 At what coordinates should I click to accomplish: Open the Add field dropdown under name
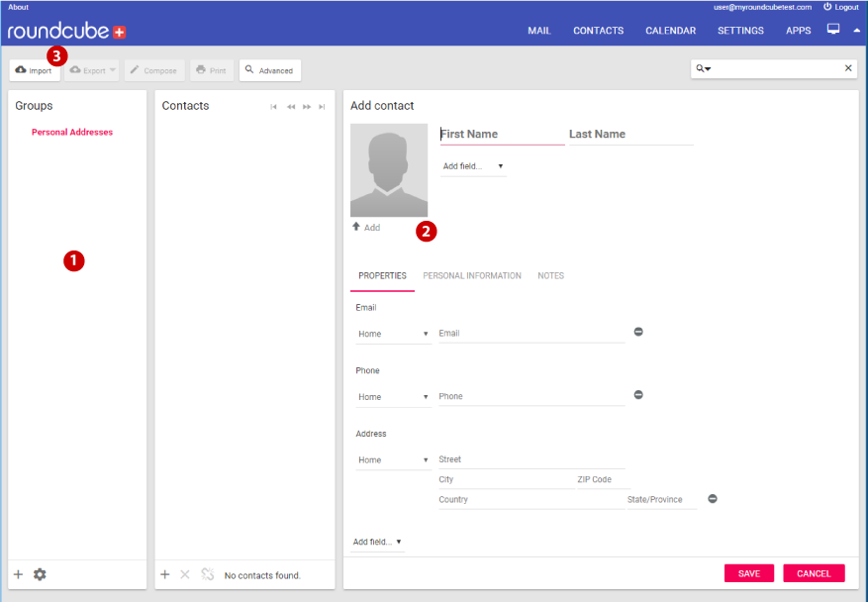473,166
